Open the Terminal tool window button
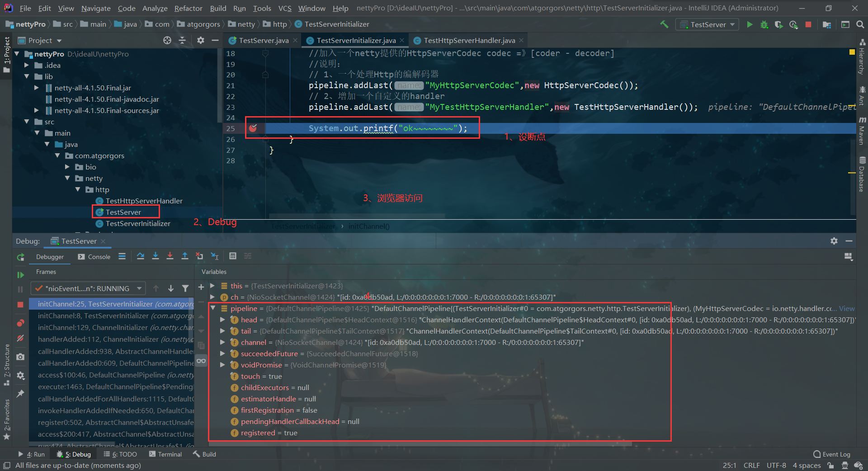This screenshot has height=471, width=868. (x=165, y=454)
